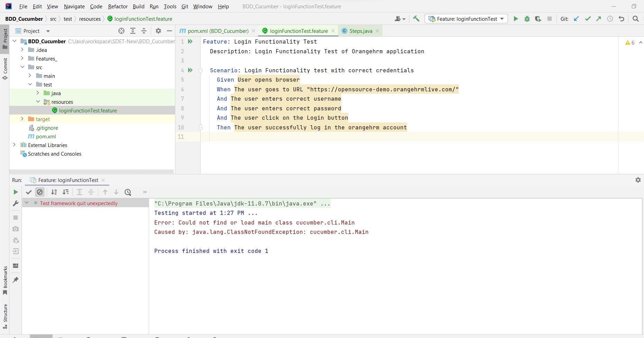Viewport: 644px width, 338px height.
Task: Select loginFunctionTest.feature in project tree
Action: tap(88, 110)
